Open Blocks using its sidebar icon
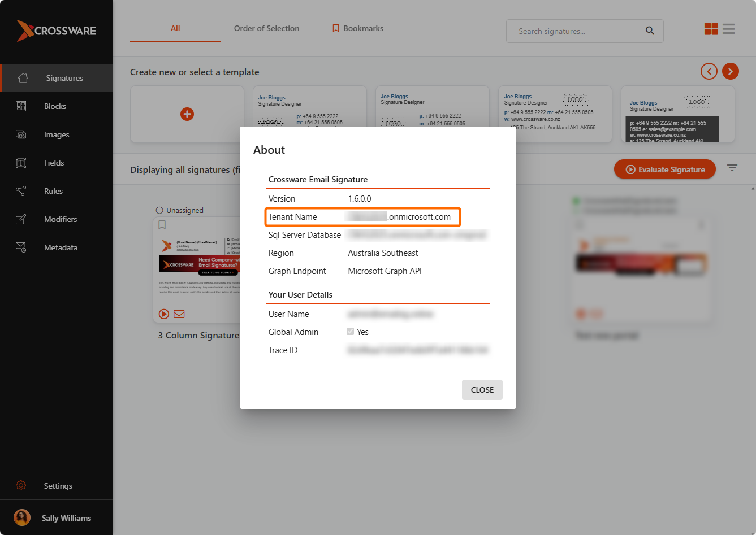756x535 pixels. [x=21, y=106]
